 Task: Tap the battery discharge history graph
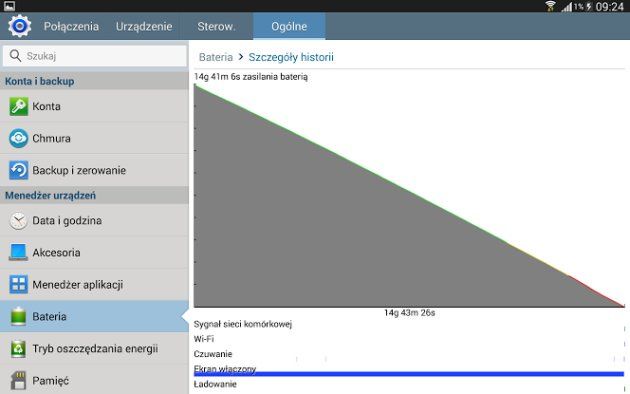tap(409, 196)
